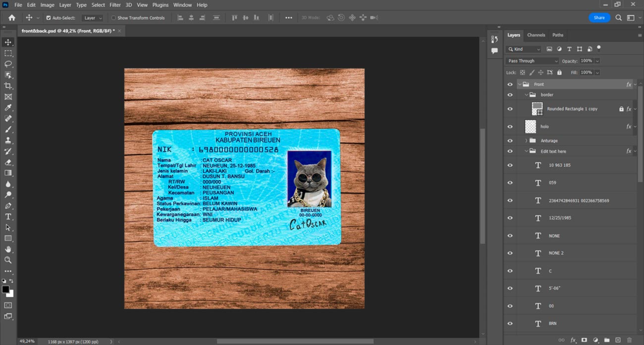Open the Fill slider dropdown arrow

coord(597,73)
